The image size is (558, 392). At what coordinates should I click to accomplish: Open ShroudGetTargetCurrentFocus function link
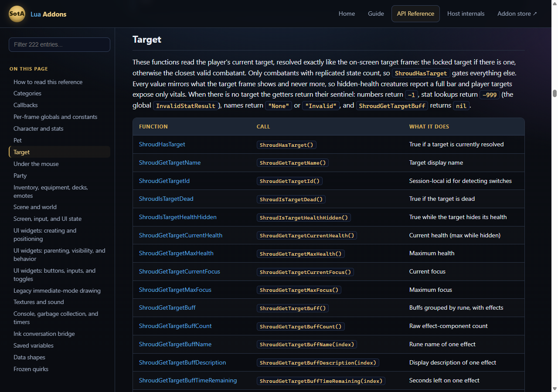(180, 271)
